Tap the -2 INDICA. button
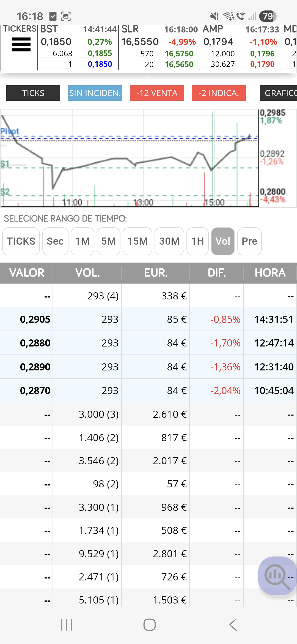 click(x=219, y=93)
